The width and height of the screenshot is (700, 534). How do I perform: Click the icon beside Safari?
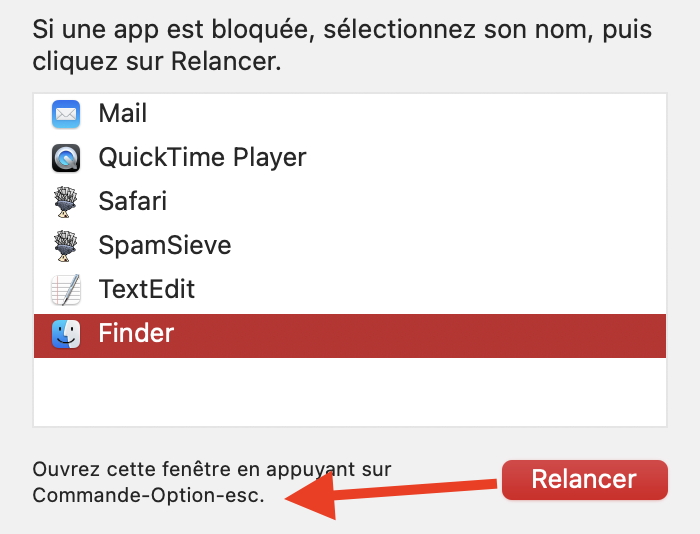click(x=66, y=202)
